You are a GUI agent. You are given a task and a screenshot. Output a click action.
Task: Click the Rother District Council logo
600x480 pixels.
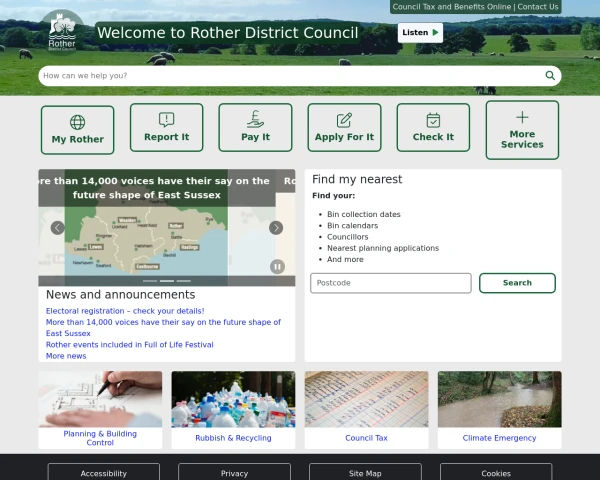tap(65, 32)
